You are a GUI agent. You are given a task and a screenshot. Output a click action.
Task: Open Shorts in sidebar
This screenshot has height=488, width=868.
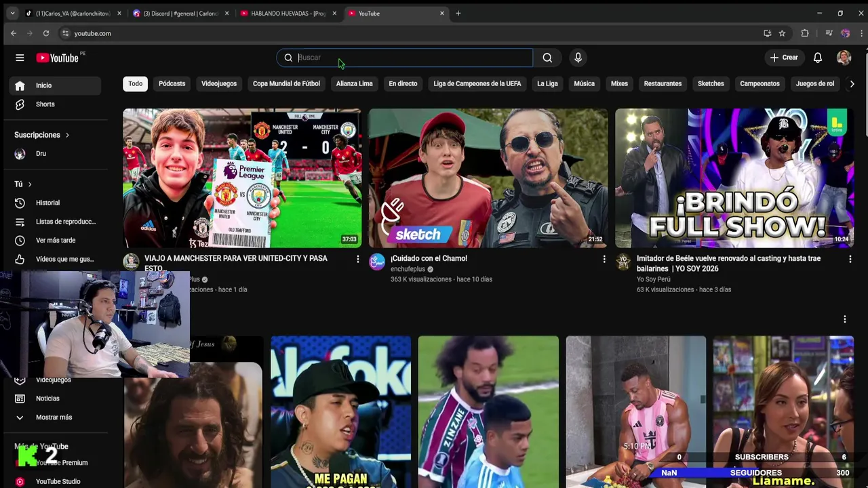tap(55, 104)
